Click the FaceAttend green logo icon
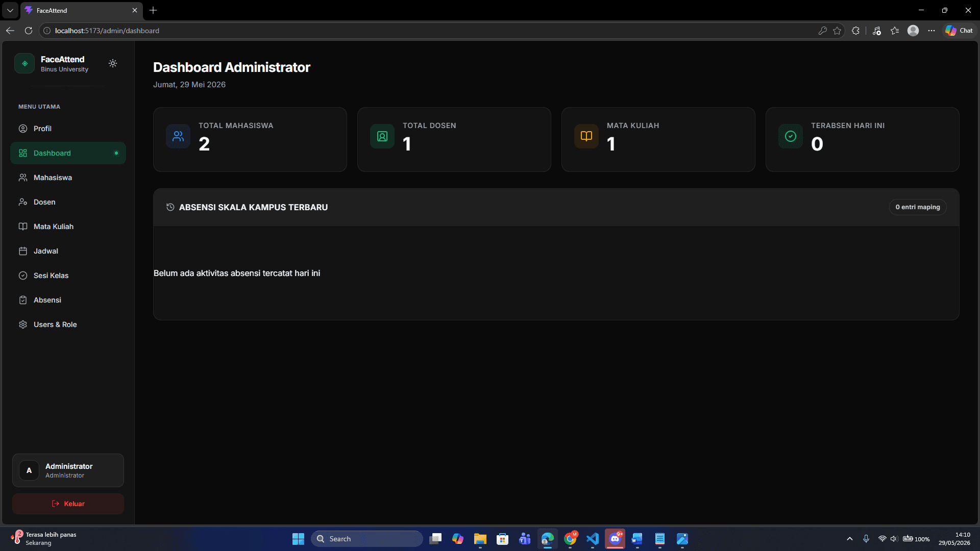980x551 pixels. point(24,63)
